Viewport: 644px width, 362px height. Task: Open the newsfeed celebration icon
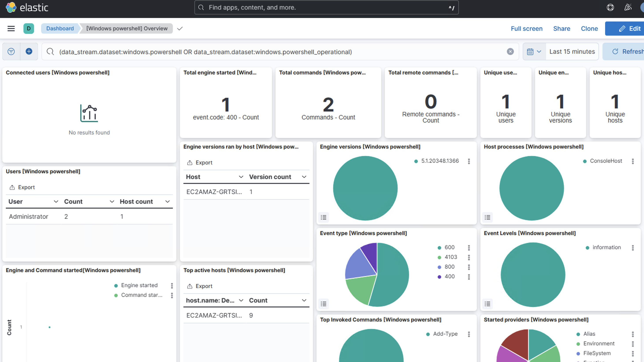[x=628, y=8]
